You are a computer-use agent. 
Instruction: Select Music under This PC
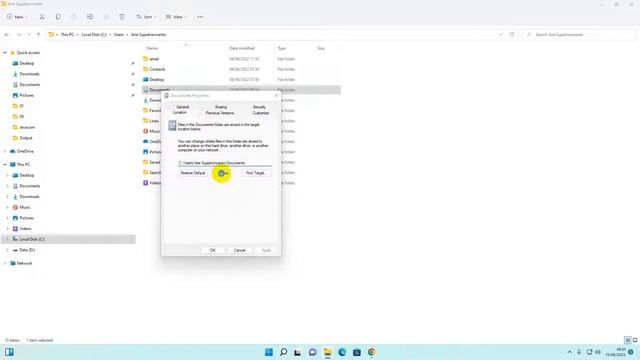coord(24,207)
